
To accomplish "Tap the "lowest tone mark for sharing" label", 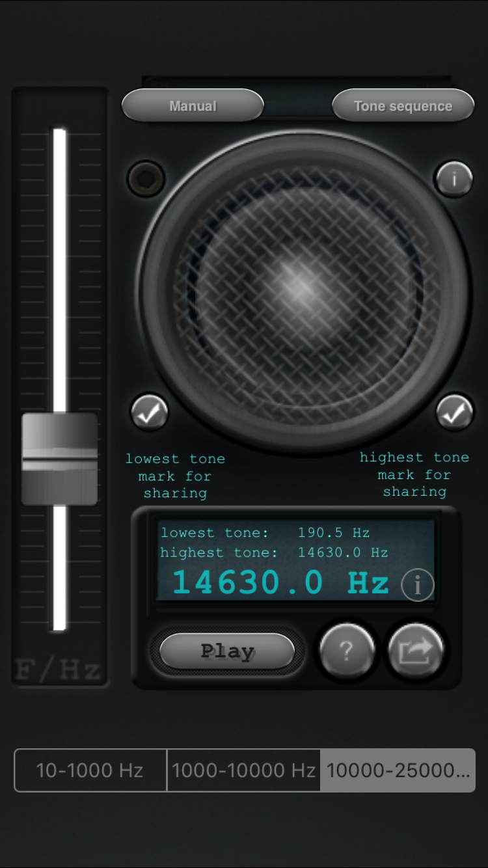I will [x=176, y=476].
